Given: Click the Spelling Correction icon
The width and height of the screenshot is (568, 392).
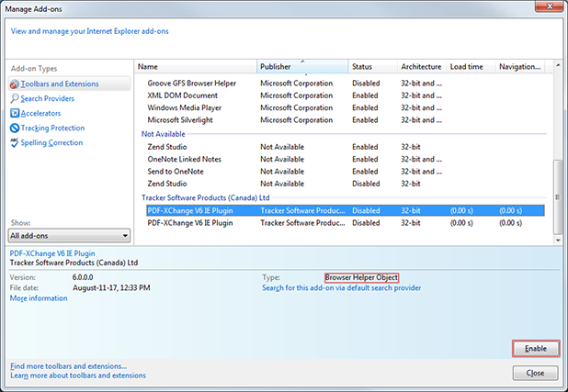Looking at the screenshot, I should pos(14,143).
